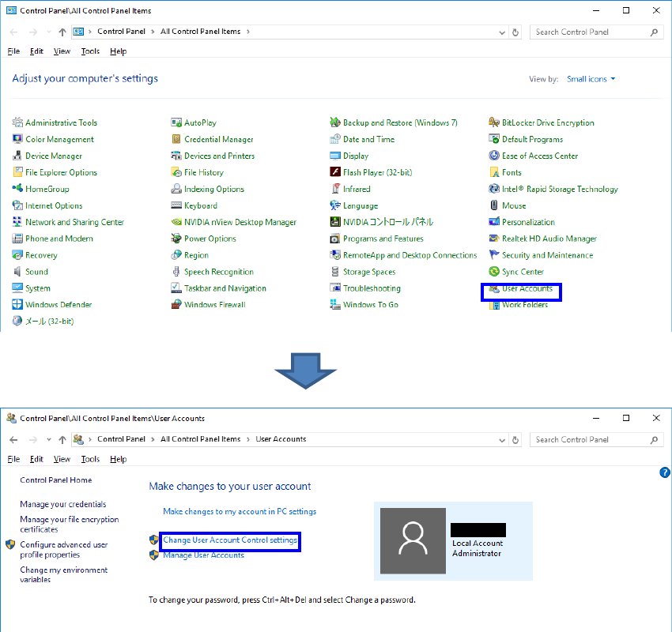Open the Help menu in the User Accounts window
Viewport: 672px width, 632px height.
119,459
